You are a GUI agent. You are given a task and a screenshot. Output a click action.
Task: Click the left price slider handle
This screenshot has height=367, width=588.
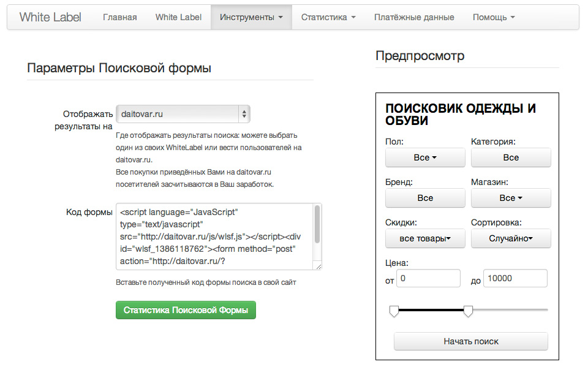point(394,311)
